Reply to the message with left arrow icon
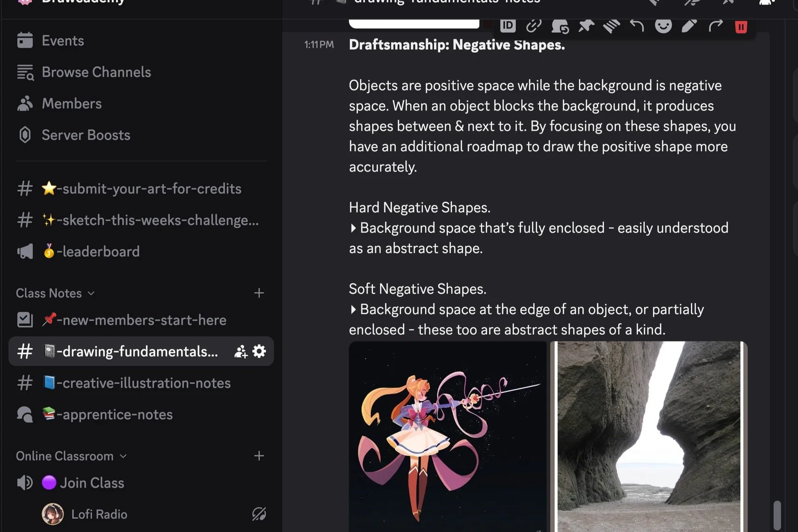This screenshot has width=798, height=532. (x=637, y=26)
